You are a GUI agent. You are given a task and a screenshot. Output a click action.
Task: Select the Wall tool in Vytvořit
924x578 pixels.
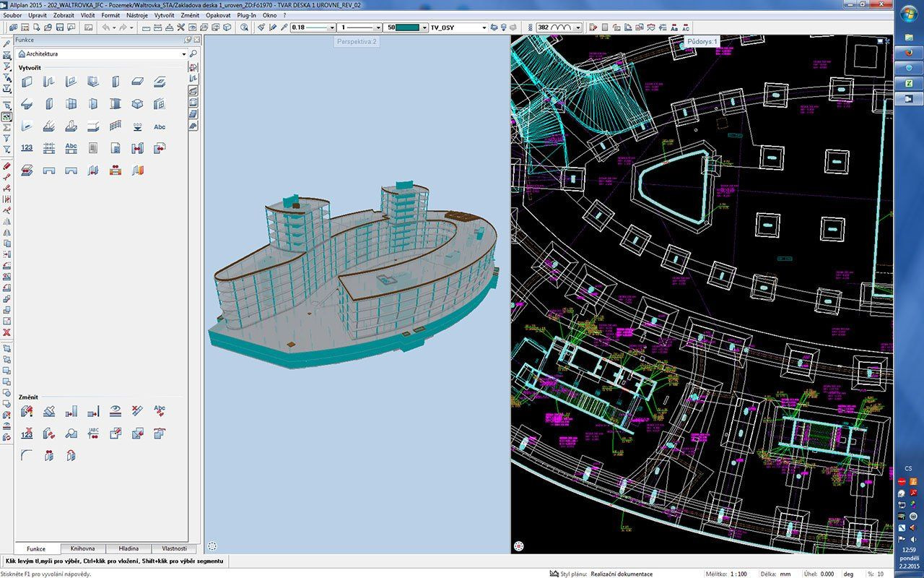(x=27, y=82)
